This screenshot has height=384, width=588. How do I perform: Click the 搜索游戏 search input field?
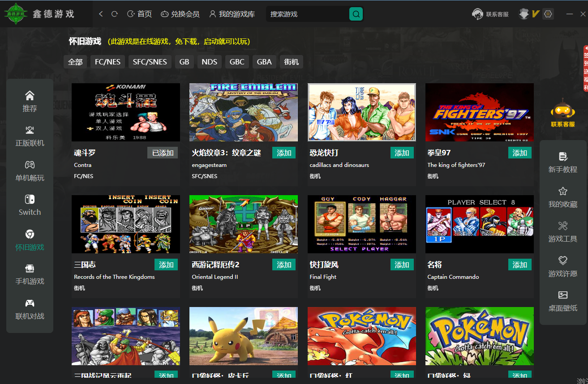[308, 14]
